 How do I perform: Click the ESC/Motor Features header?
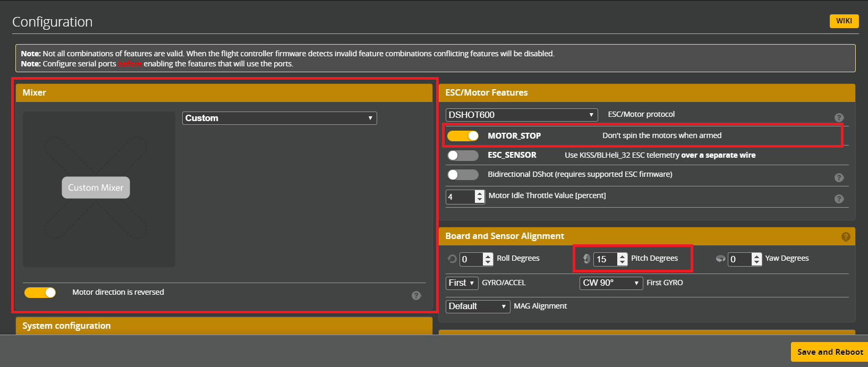(647, 92)
